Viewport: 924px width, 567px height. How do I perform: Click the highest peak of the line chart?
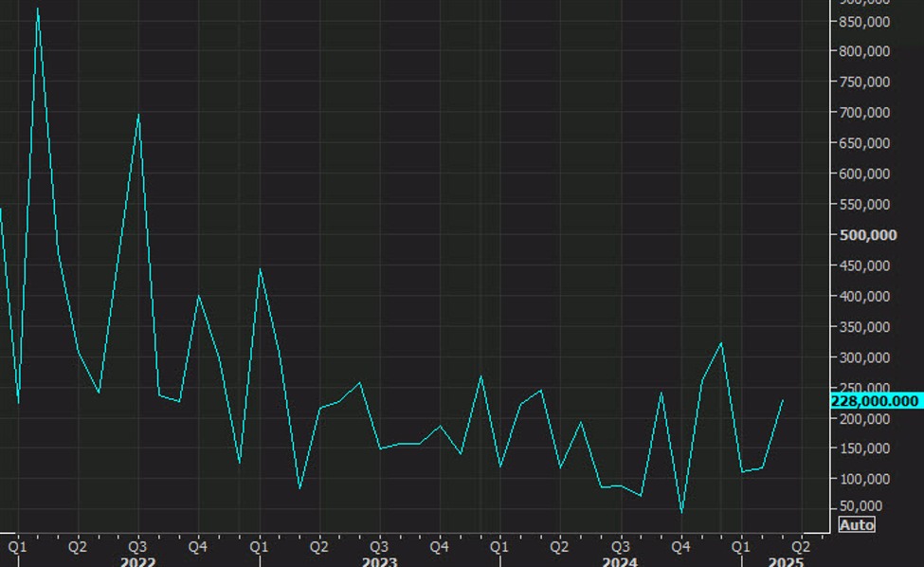point(38,9)
